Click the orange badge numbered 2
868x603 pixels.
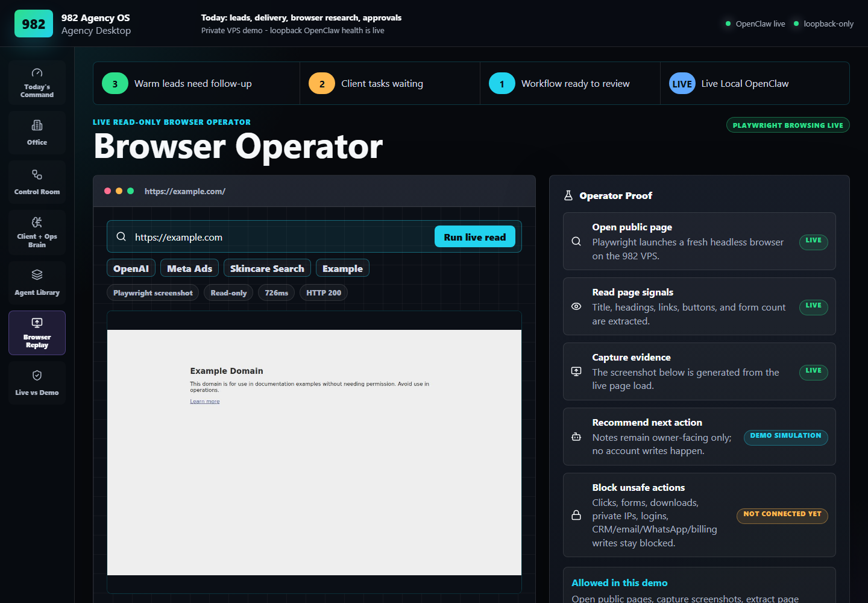[322, 83]
